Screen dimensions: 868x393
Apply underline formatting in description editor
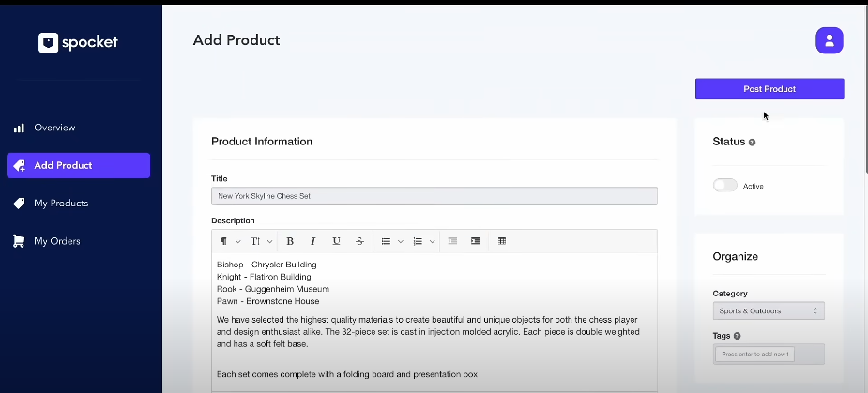pyautogui.click(x=336, y=241)
